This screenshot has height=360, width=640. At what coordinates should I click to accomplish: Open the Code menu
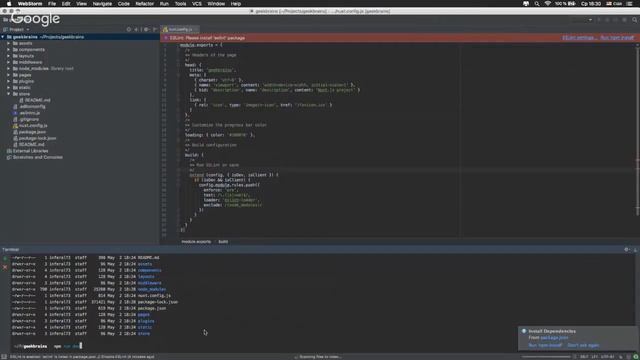(124, 4)
